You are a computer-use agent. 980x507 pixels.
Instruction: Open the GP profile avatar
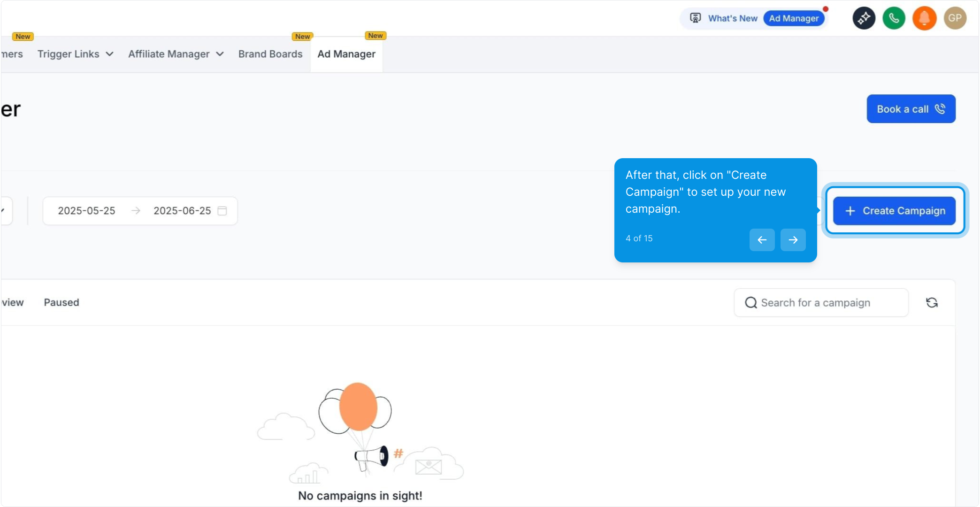[x=955, y=18]
